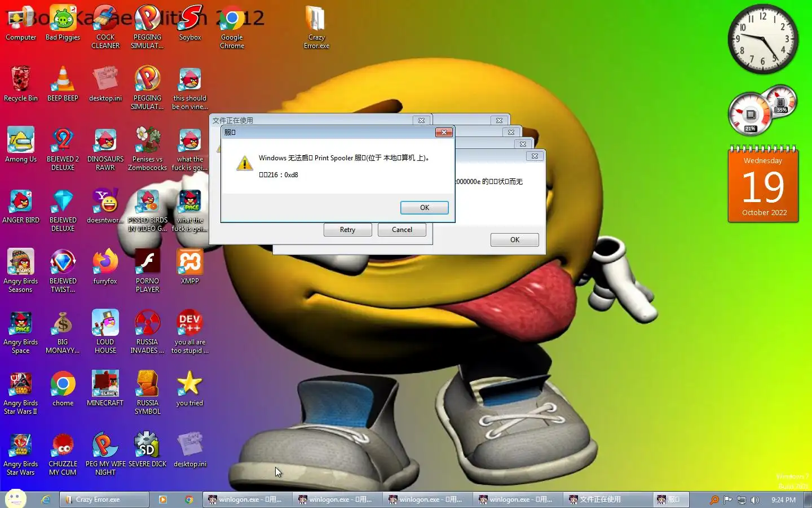Click the 9:24 PM taskbar clock

(x=783, y=500)
